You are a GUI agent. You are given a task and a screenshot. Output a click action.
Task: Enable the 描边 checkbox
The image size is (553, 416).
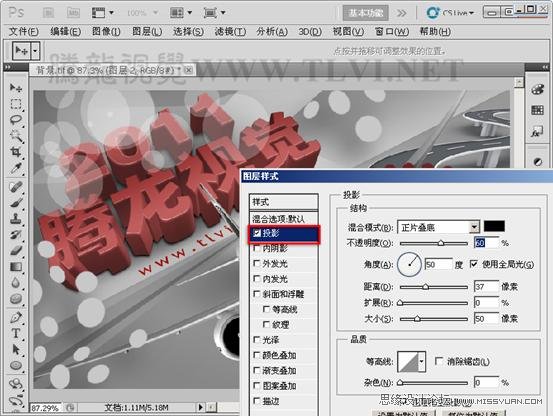click(x=257, y=401)
